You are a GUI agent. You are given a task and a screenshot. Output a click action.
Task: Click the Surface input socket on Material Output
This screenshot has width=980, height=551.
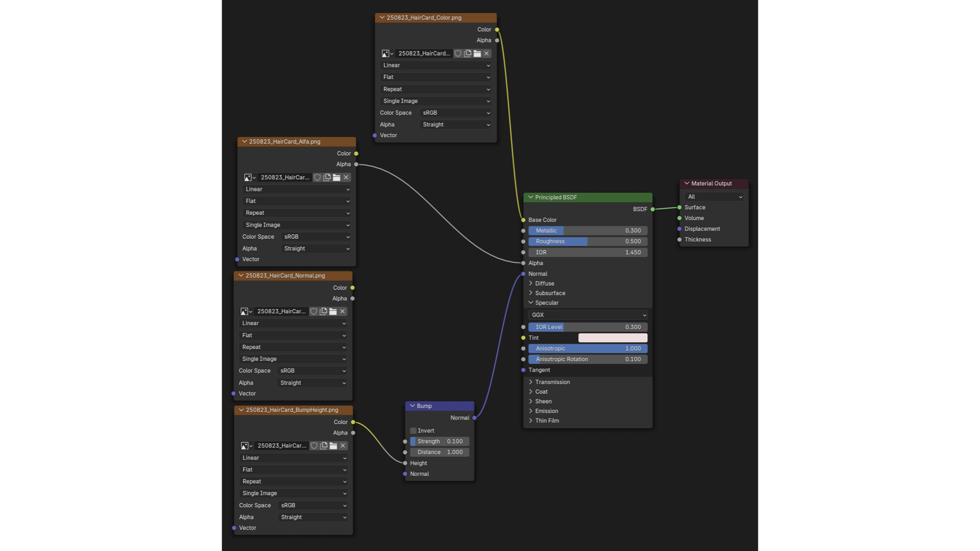[679, 208]
